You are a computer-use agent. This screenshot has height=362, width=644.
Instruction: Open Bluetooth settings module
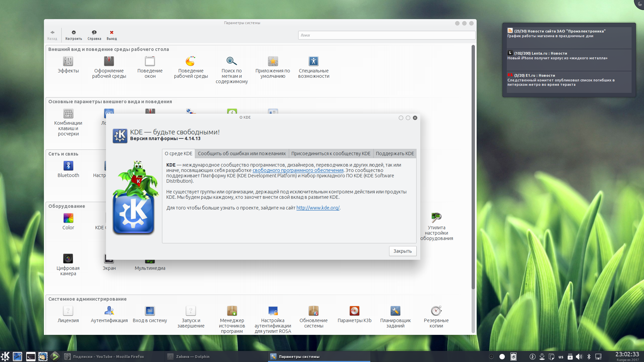click(68, 166)
